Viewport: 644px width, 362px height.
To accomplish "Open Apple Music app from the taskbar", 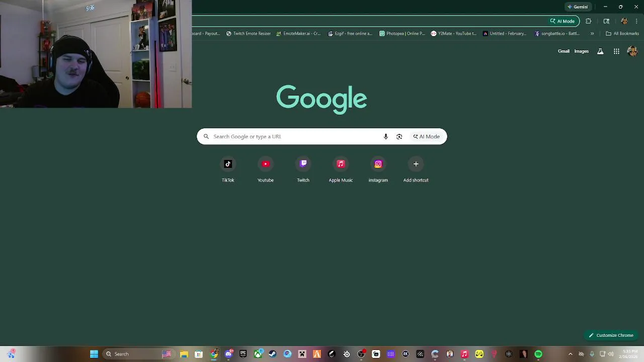I will pos(464,354).
